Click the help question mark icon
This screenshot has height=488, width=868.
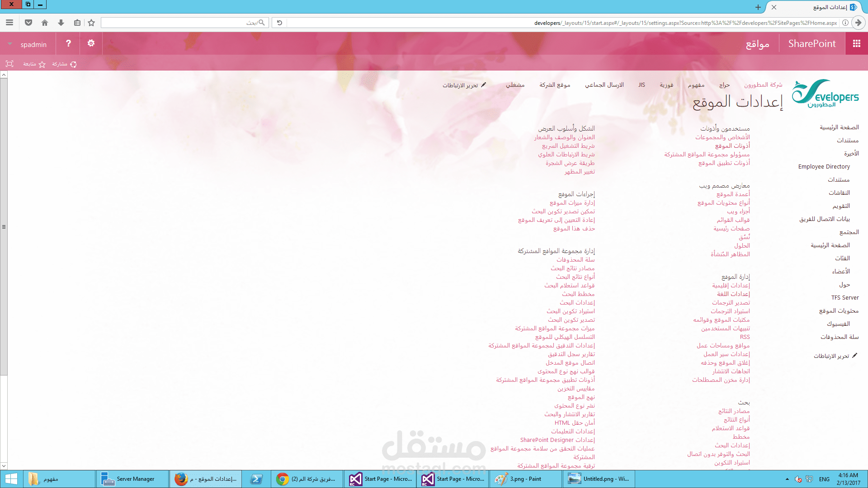tap(68, 43)
